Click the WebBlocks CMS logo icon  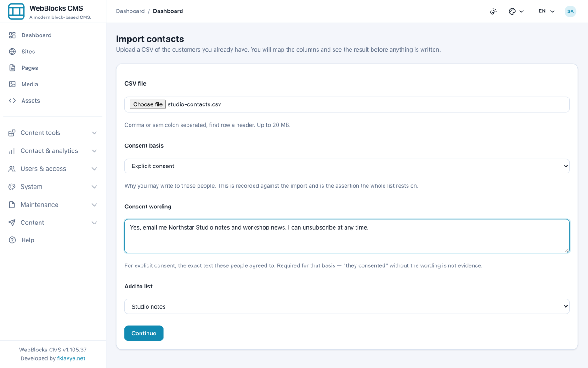(16, 11)
